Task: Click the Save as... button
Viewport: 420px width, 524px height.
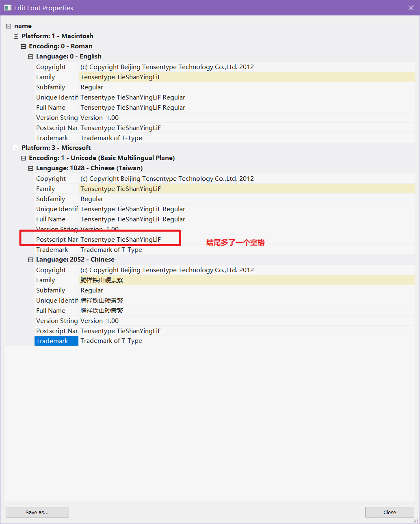Action: pyautogui.click(x=37, y=512)
